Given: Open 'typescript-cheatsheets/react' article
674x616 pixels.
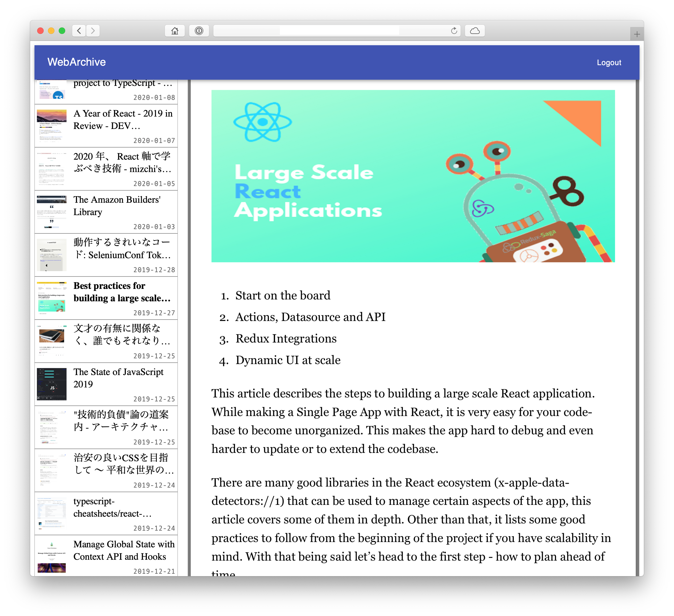Looking at the screenshot, I should pyautogui.click(x=106, y=514).
